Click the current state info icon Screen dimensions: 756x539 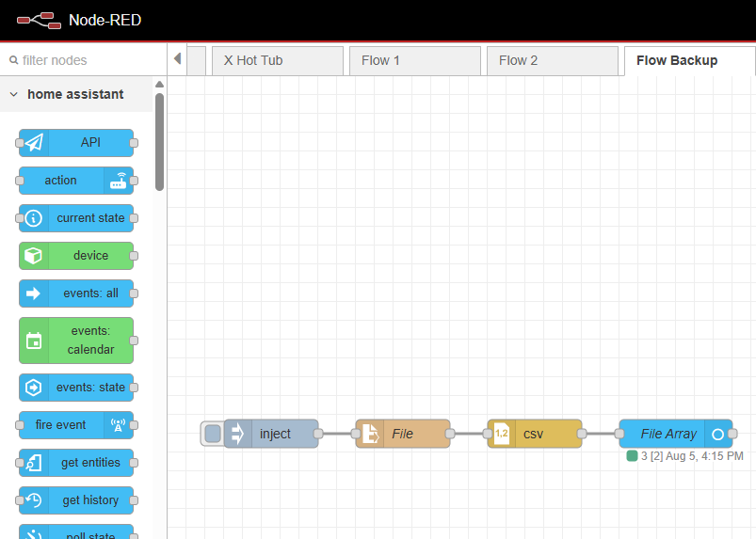(x=33, y=218)
